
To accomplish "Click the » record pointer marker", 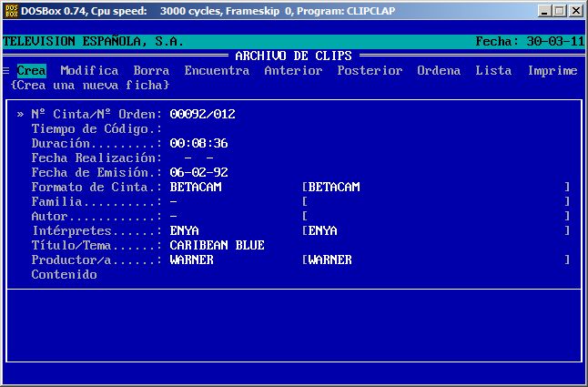I will [20, 115].
